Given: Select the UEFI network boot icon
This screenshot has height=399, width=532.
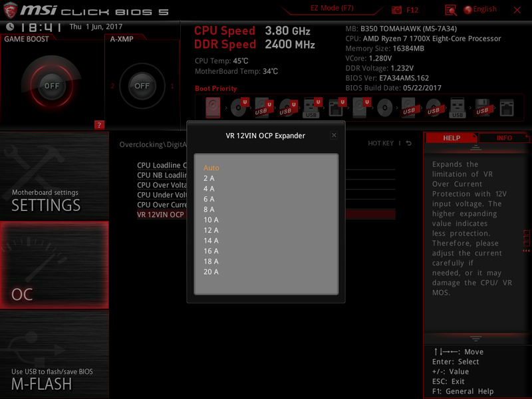Looking at the screenshot, I should (x=337, y=108).
